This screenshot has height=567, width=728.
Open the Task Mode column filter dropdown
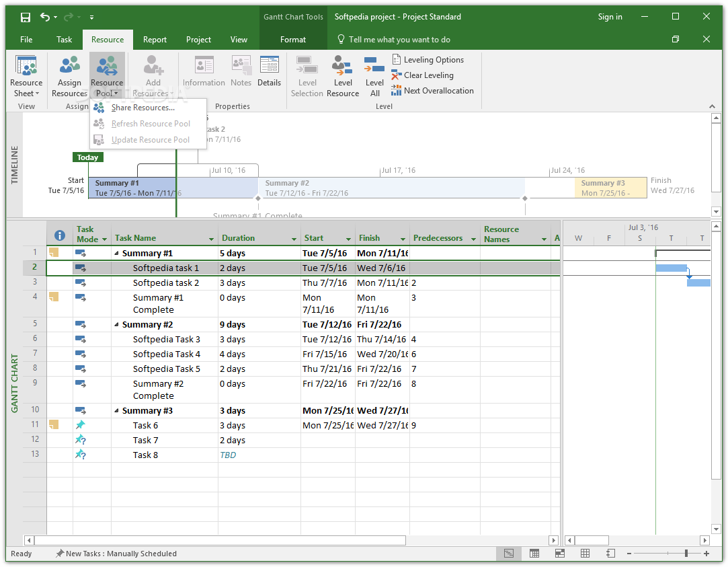tap(104, 239)
